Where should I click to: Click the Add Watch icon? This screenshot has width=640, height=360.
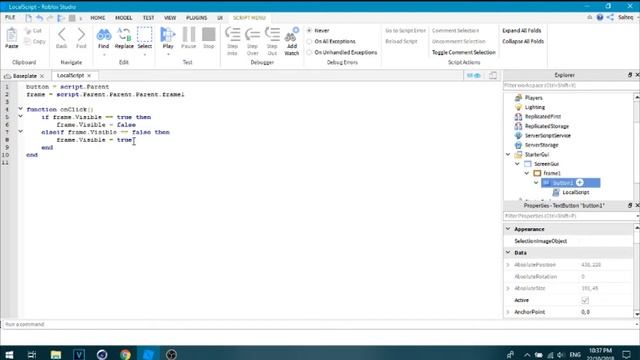(291, 35)
